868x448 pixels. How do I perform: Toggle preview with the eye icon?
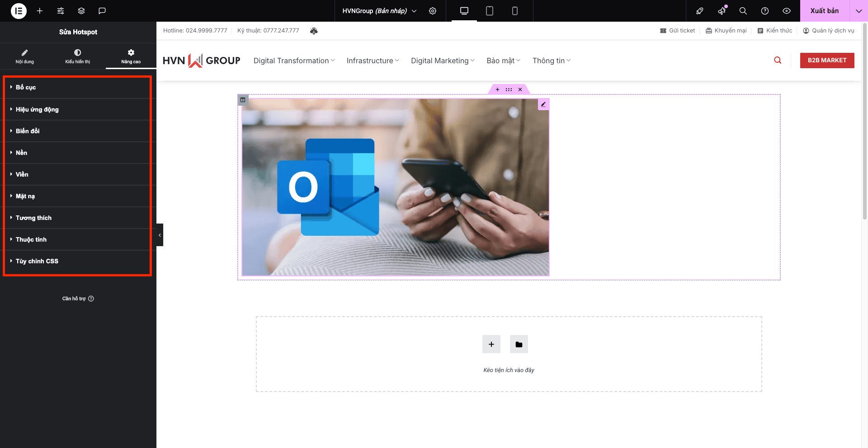click(x=787, y=11)
